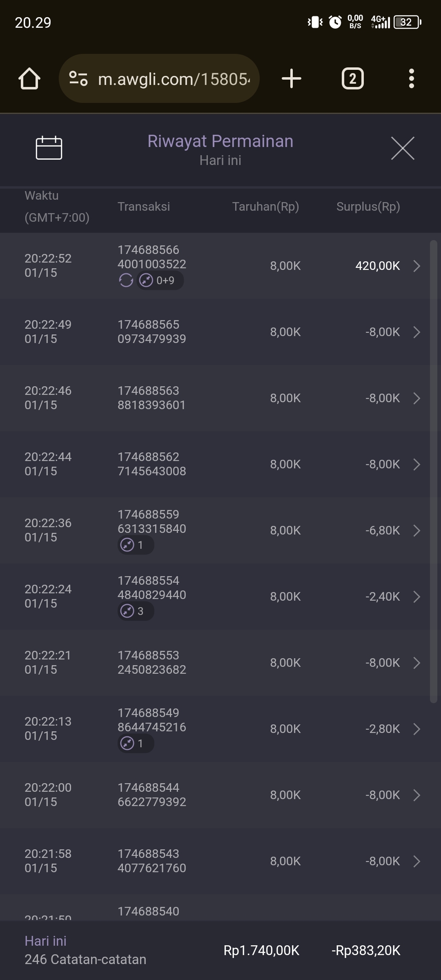Open transaction 174688543 4077621760
The image size is (441, 980).
(152, 861)
